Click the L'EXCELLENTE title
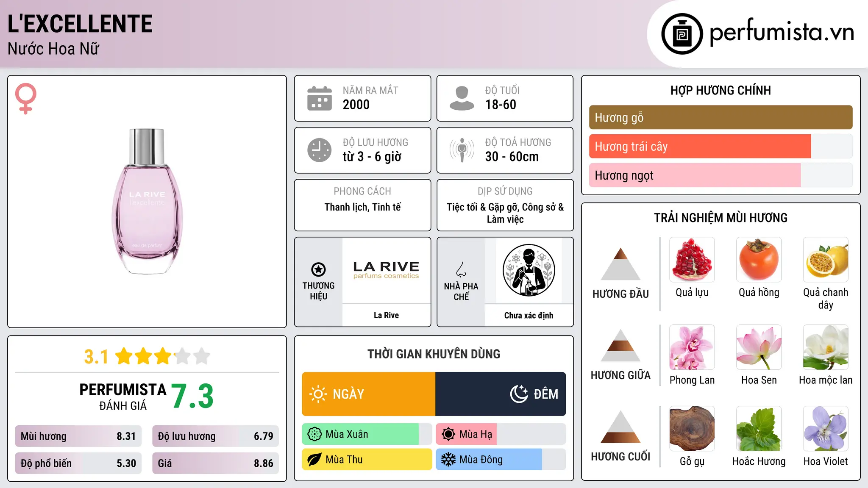The width and height of the screenshot is (868, 488). [x=80, y=24]
